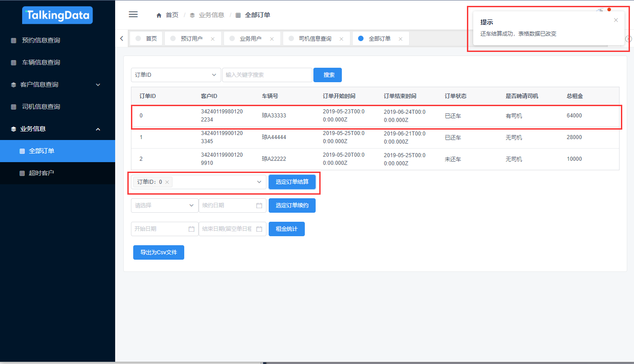Close the 全部订单 tab

pyautogui.click(x=401, y=39)
